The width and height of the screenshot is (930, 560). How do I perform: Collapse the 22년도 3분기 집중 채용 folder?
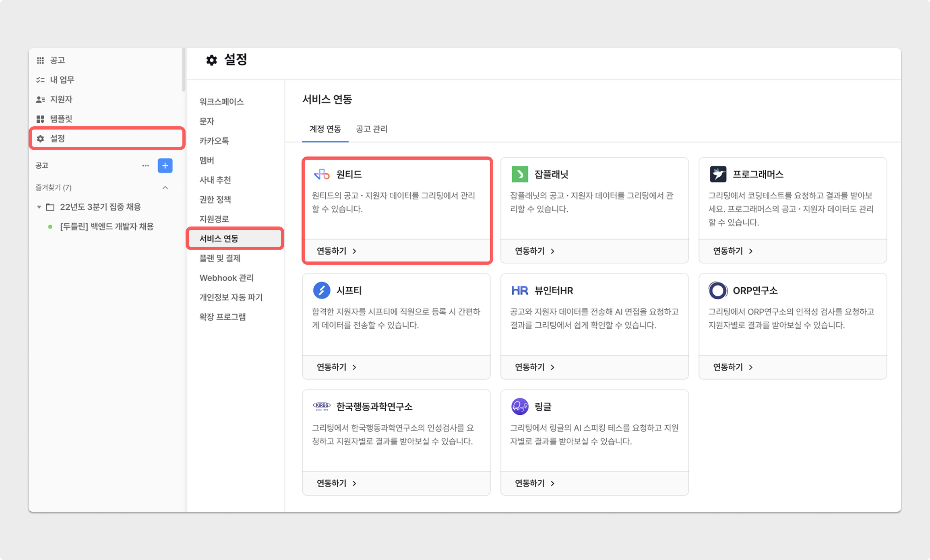(x=39, y=207)
